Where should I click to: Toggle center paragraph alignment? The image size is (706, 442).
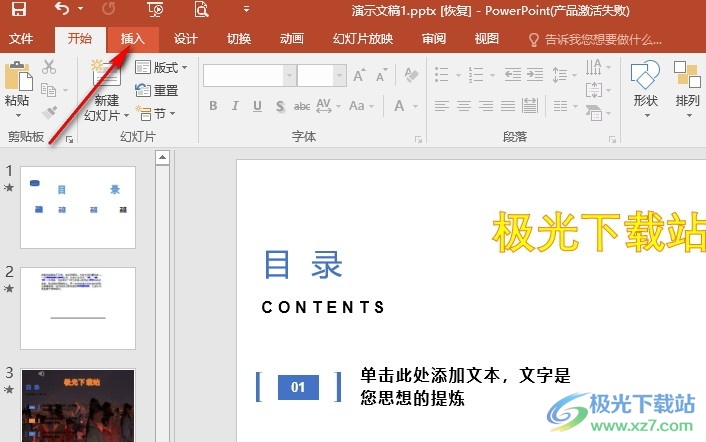point(464,106)
